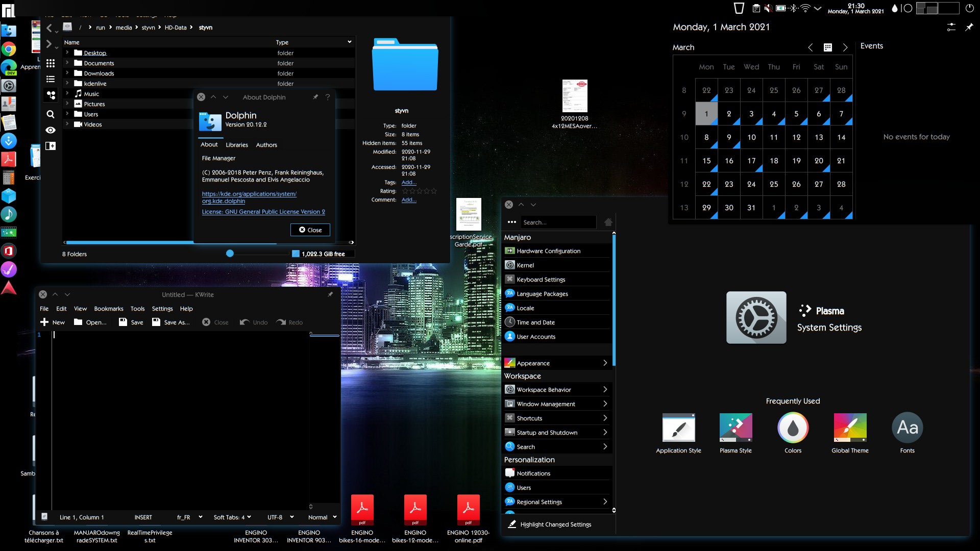
Task: Open the kde.org Dolphin link
Action: click(249, 197)
